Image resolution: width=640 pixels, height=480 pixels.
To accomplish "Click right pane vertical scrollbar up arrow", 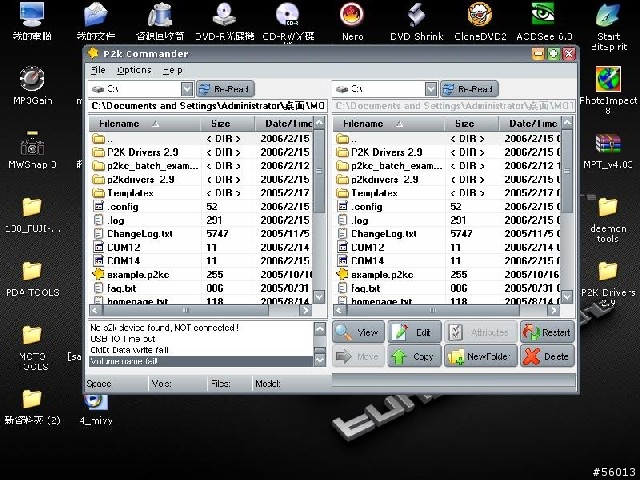I will pyautogui.click(x=567, y=122).
